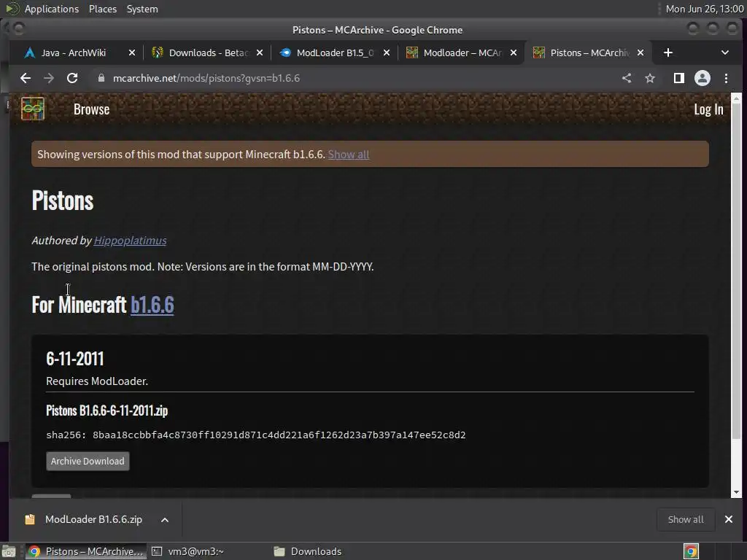
Task: Click the b1.6.6 version link
Action: tap(152, 305)
